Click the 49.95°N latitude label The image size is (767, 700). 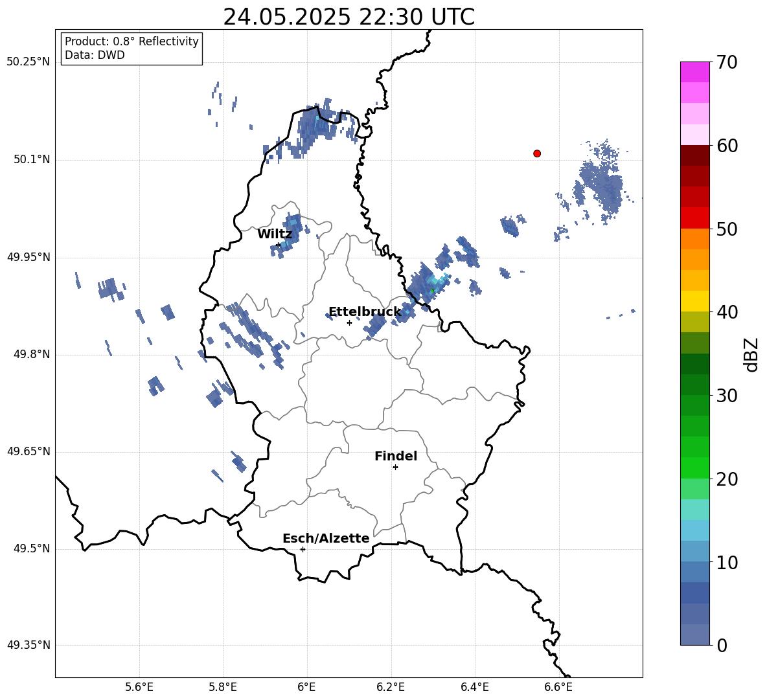point(29,257)
